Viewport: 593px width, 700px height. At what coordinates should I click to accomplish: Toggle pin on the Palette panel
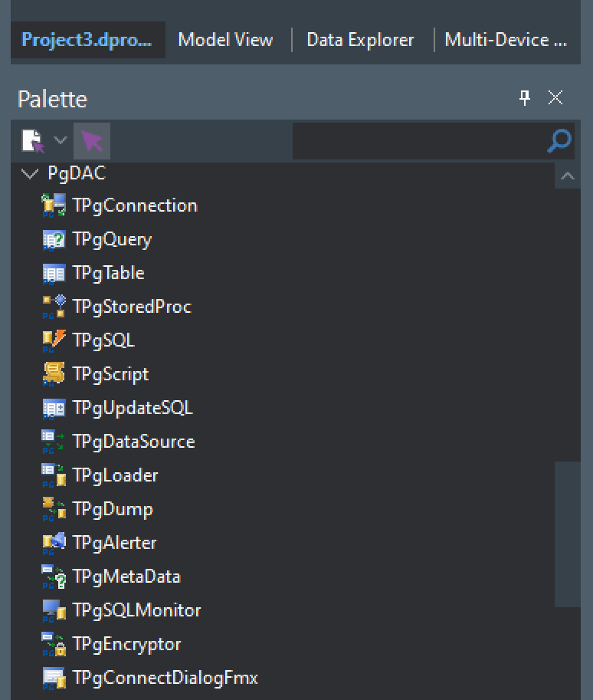[x=525, y=98]
